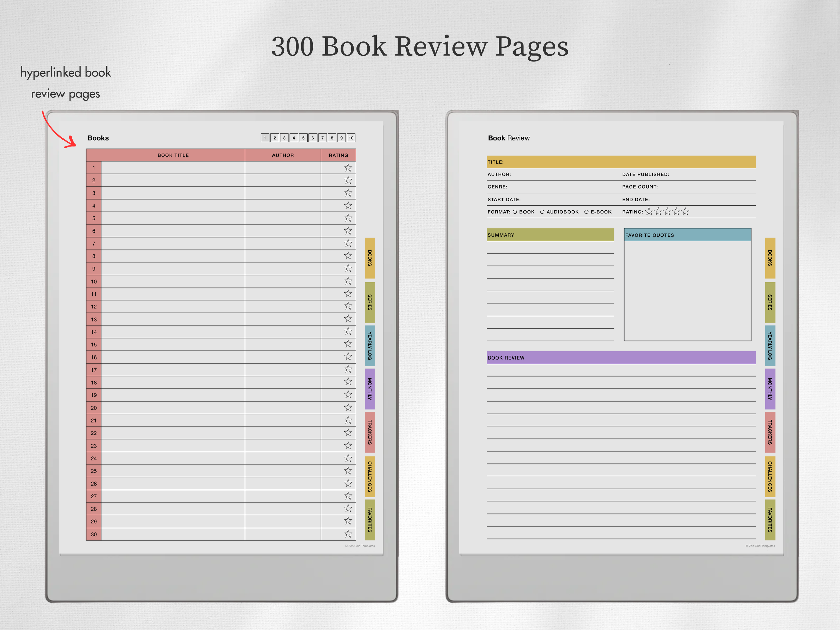Select third star in Book Review rating
Screen dimensions: 840x630
tap(667, 212)
